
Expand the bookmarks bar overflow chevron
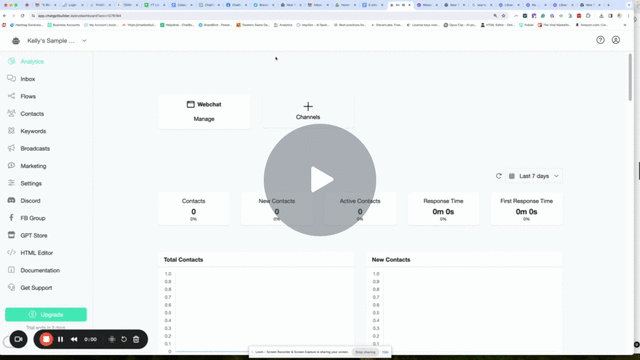624,25
